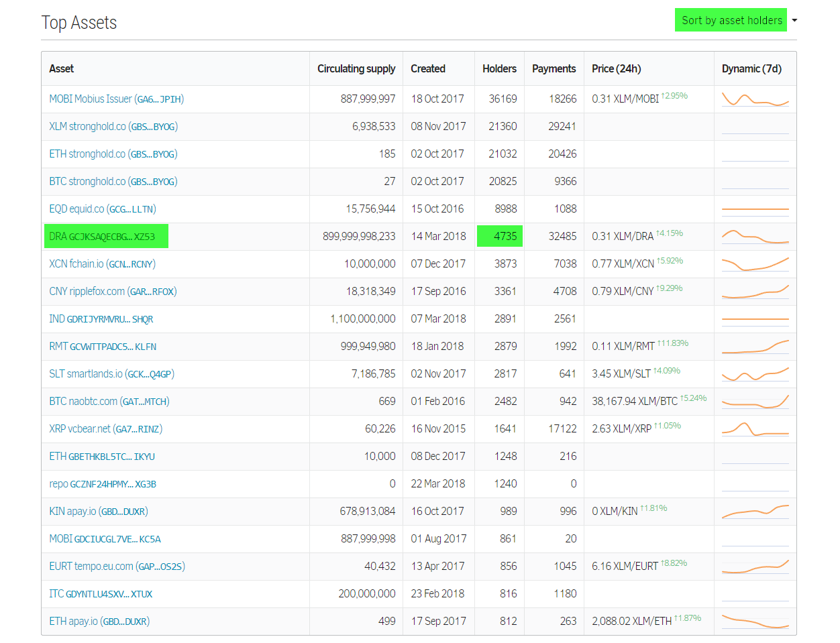Open the IND GDRIJYRMVRU...SHQR asset link

point(101,319)
